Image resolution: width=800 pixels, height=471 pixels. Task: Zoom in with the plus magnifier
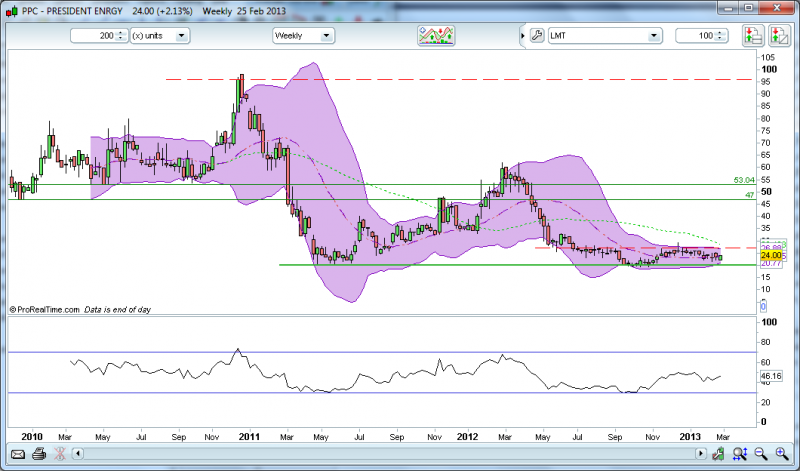point(782,453)
